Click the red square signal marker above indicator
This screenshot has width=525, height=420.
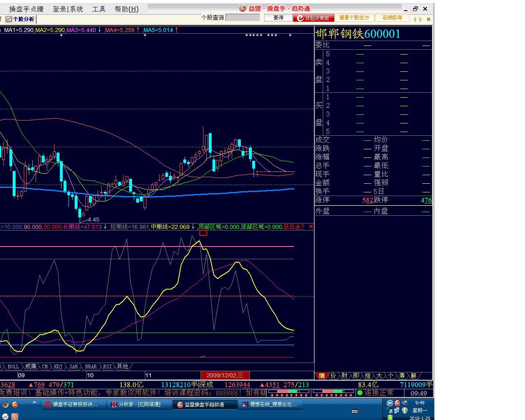[x=203, y=233]
